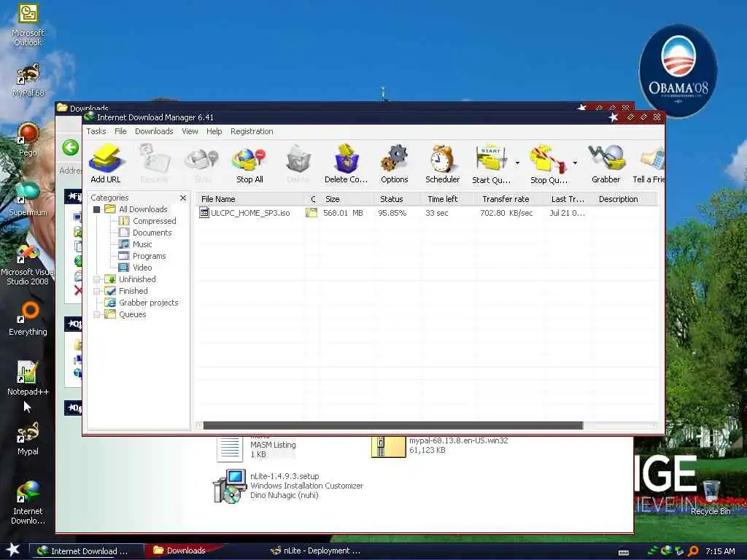Open Mypal desktop icon

28,438
